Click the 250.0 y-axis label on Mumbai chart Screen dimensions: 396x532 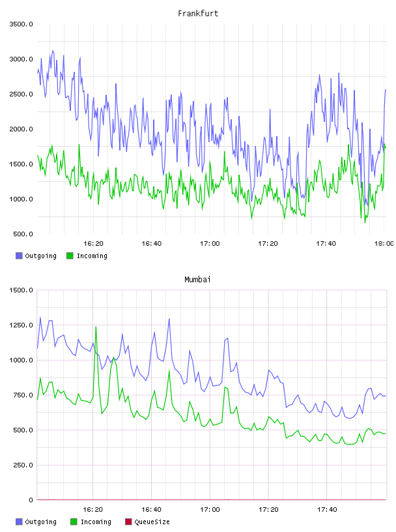point(23,465)
